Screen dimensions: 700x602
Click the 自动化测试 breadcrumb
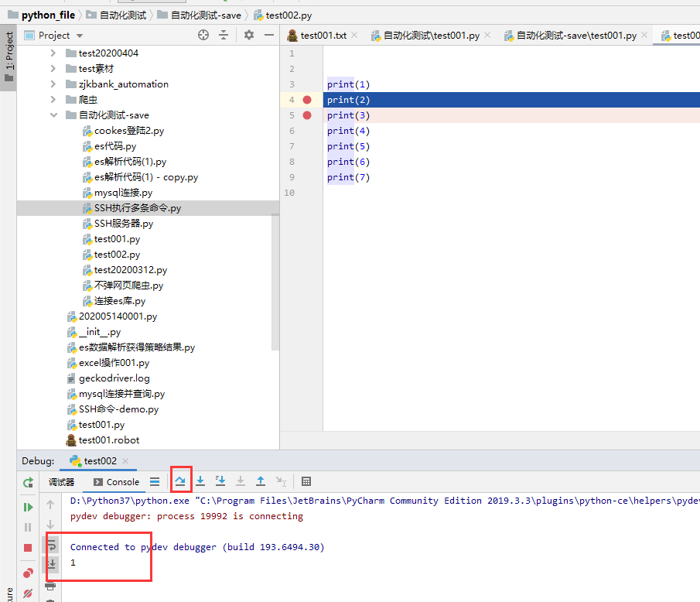(123, 15)
